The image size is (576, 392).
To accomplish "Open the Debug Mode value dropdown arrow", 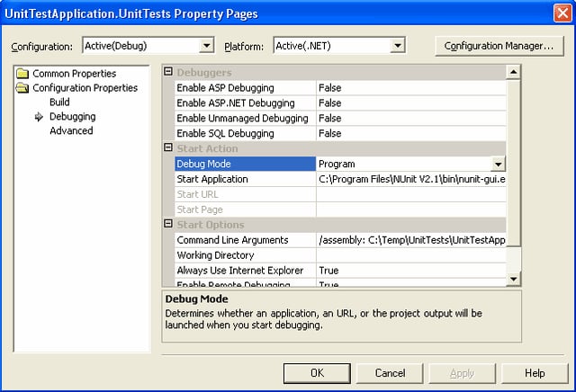I will tap(498, 164).
